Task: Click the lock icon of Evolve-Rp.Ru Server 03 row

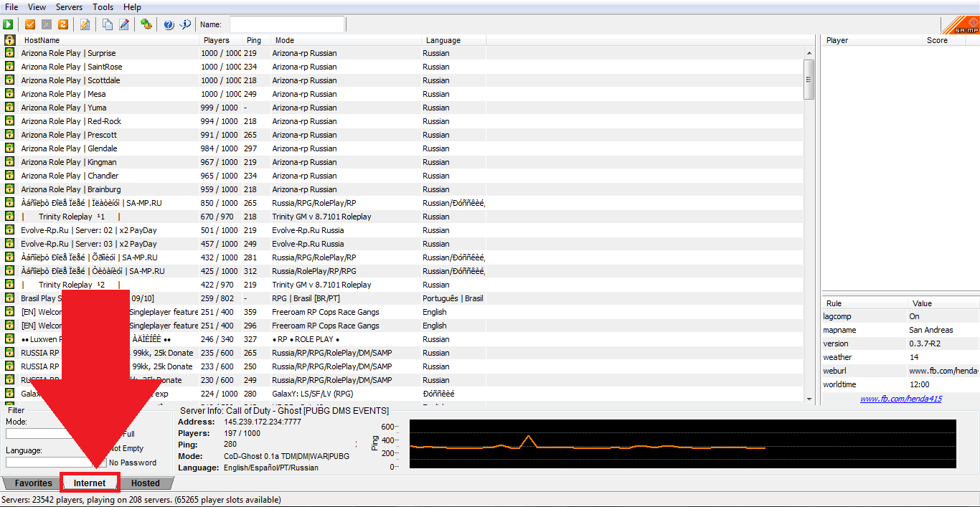Action: pyautogui.click(x=9, y=244)
